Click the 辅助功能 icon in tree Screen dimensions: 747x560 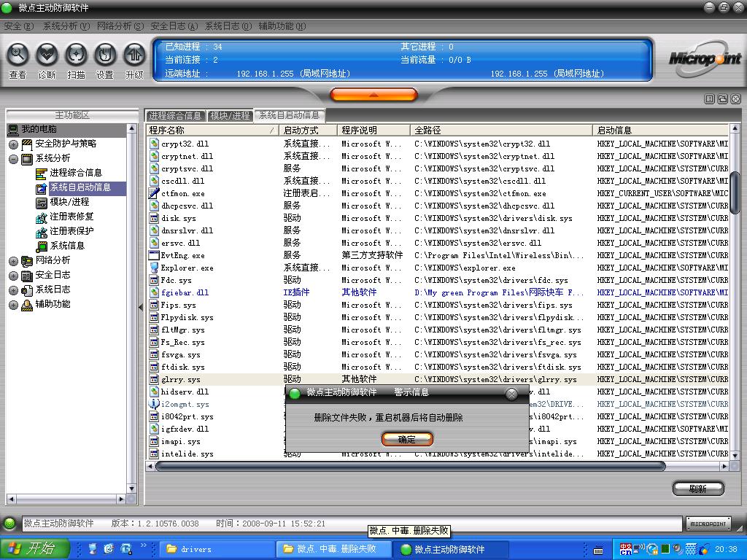tap(27, 305)
